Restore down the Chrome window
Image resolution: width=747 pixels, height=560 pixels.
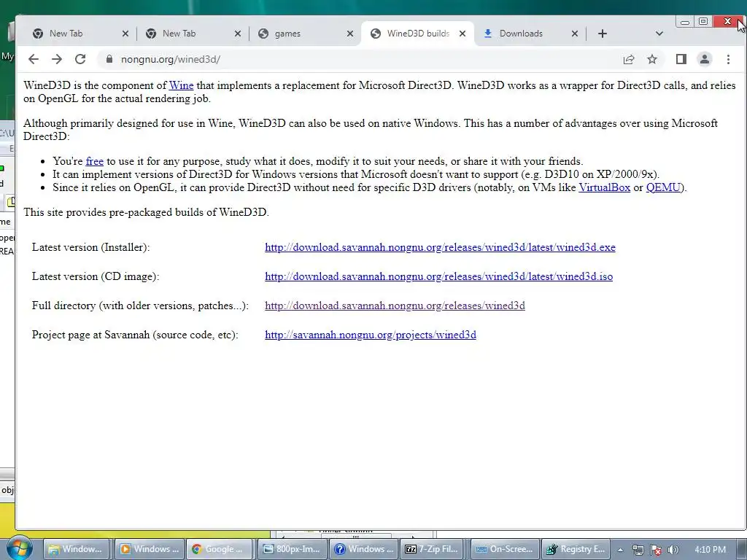tap(703, 21)
